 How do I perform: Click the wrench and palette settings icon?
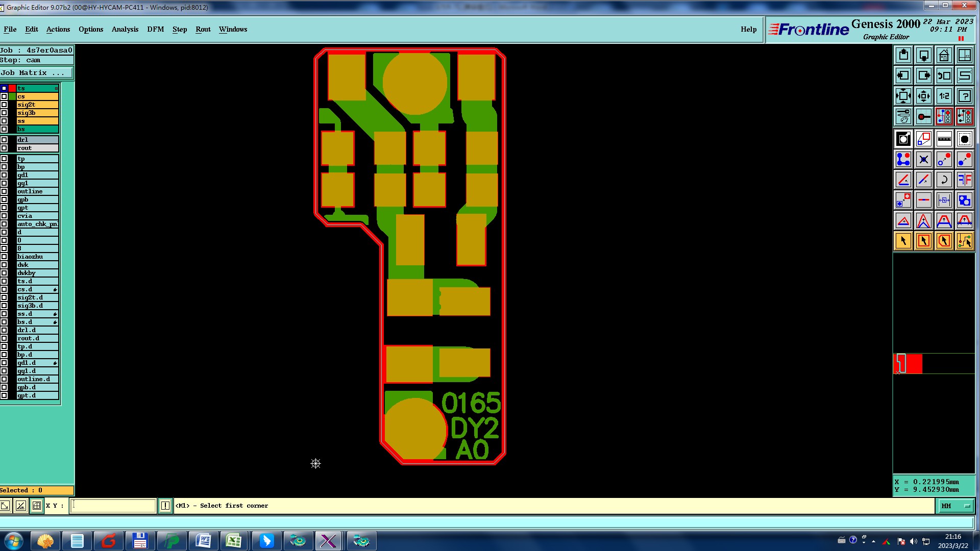pos(903,116)
